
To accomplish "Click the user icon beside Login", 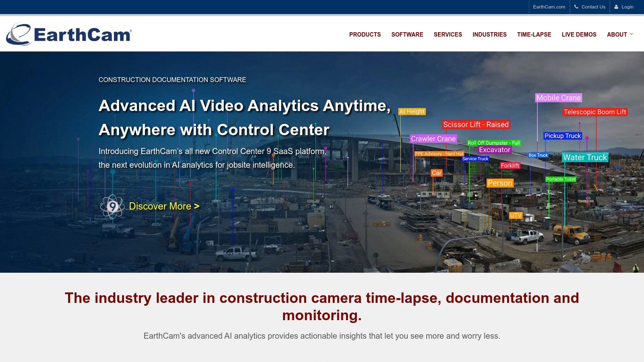I will (616, 7).
